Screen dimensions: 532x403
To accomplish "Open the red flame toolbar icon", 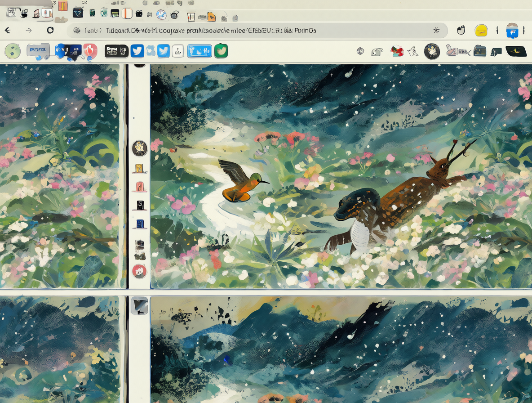I will click(90, 51).
